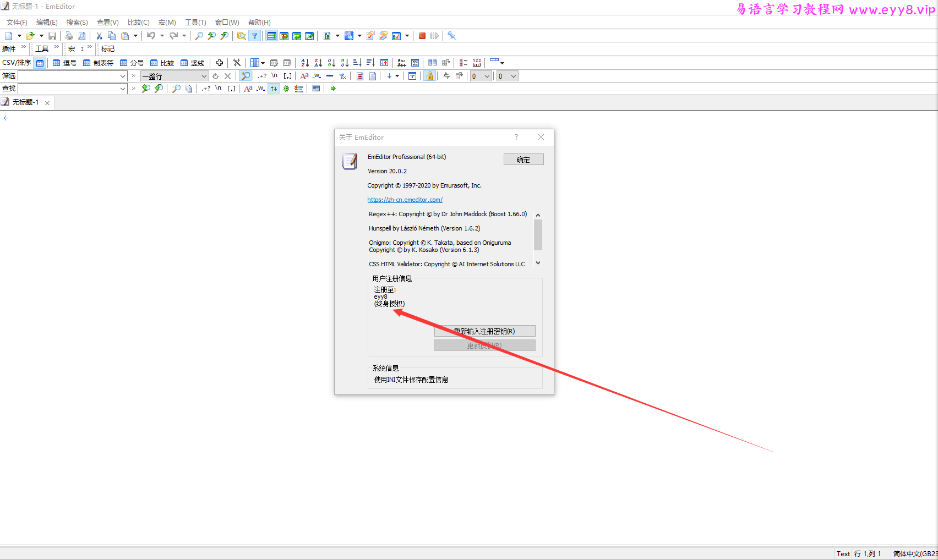Click the Find magnifier icon in main toolbar
938x560 pixels.
pyautogui.click(x=199, y=36)
